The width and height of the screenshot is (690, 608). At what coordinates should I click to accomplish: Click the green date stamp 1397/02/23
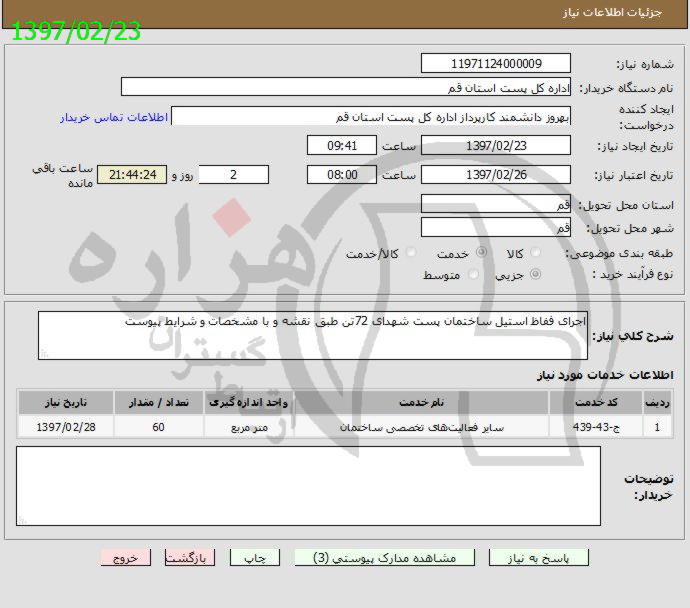click(76, 31)
